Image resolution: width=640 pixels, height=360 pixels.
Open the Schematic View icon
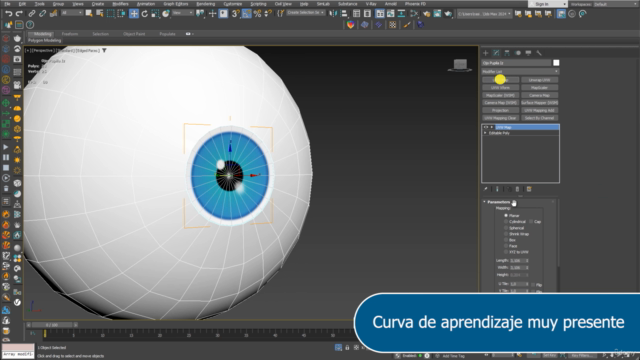401,14
